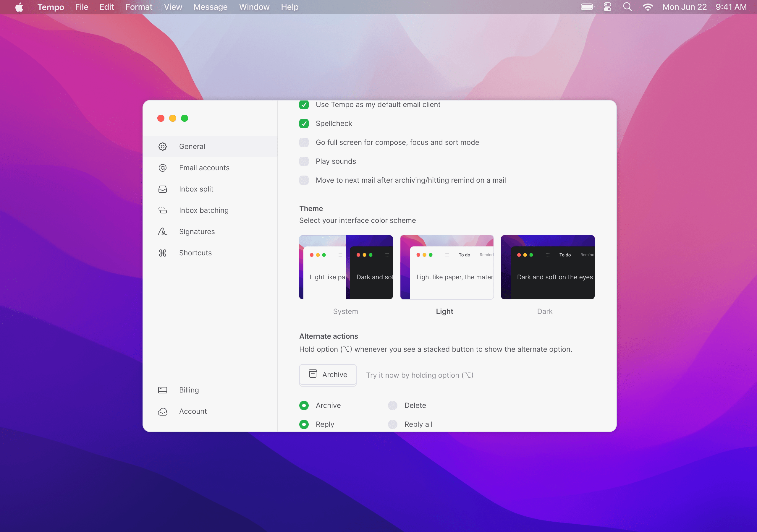Open Spotlight search in the menu bar
The height and width of the screenshot is (532, 757).
627,7
